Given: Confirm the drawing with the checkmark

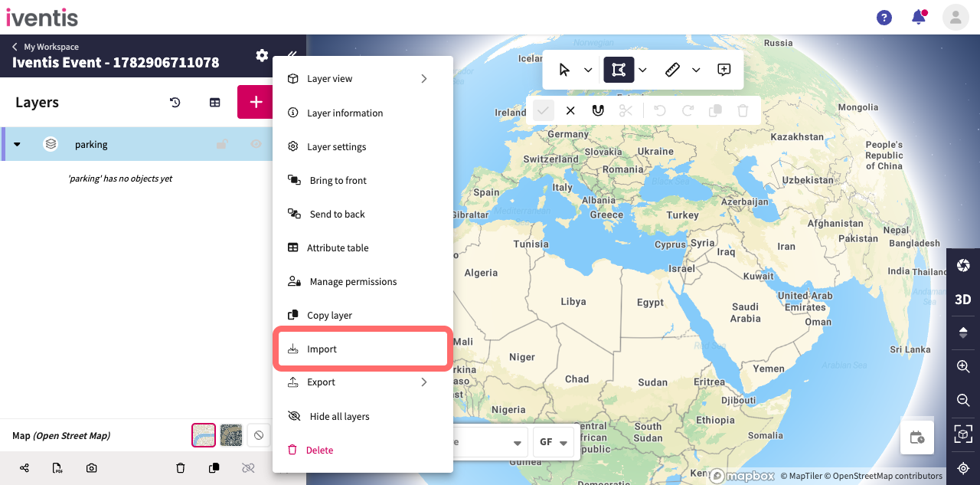Looking at the screenshot, I should [x=543, y=110].
